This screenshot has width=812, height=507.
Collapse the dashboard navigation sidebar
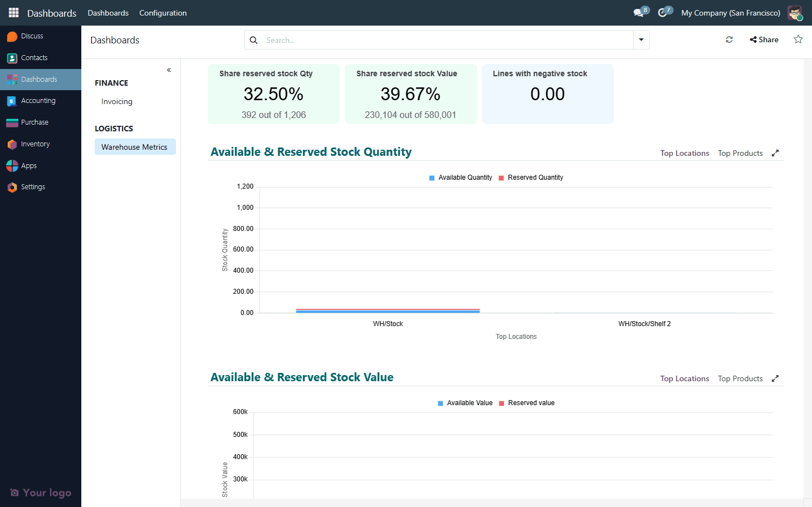pyautogui.click(x=168, y=70)
